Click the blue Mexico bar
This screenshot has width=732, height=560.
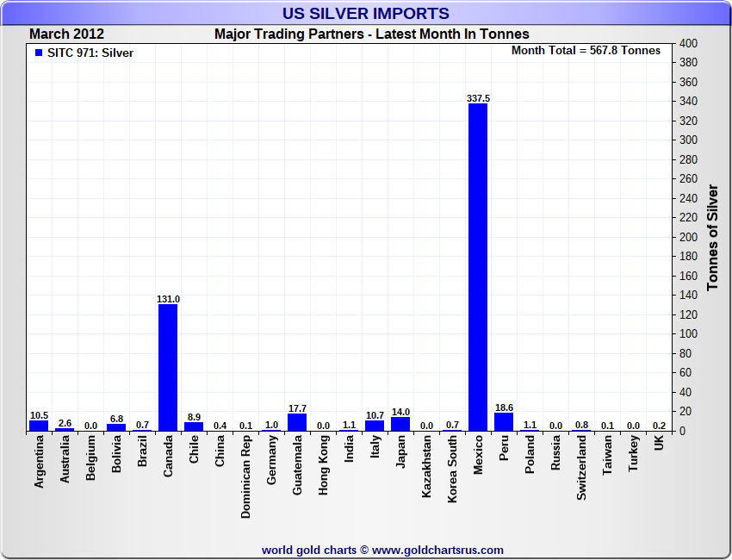pyautogui.click(x=478, y=267)
